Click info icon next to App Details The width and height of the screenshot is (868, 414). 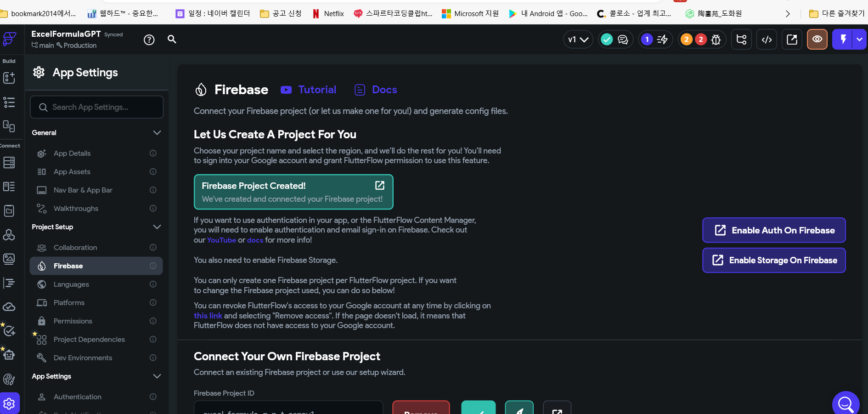[x=153, y=153]
